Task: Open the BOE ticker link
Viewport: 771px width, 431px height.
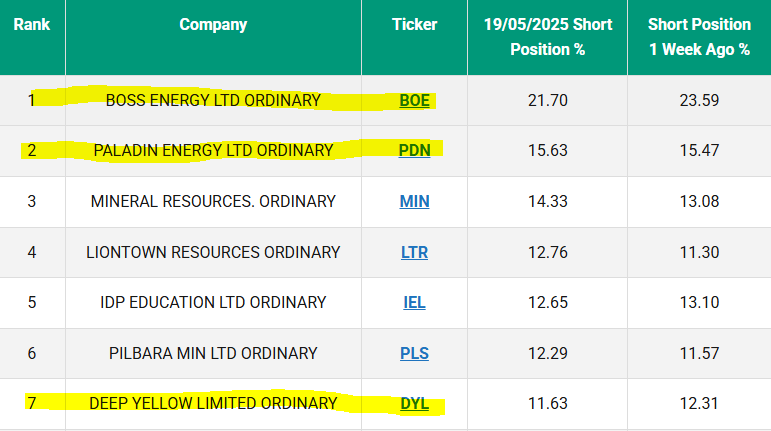Action: pos(414,100)
